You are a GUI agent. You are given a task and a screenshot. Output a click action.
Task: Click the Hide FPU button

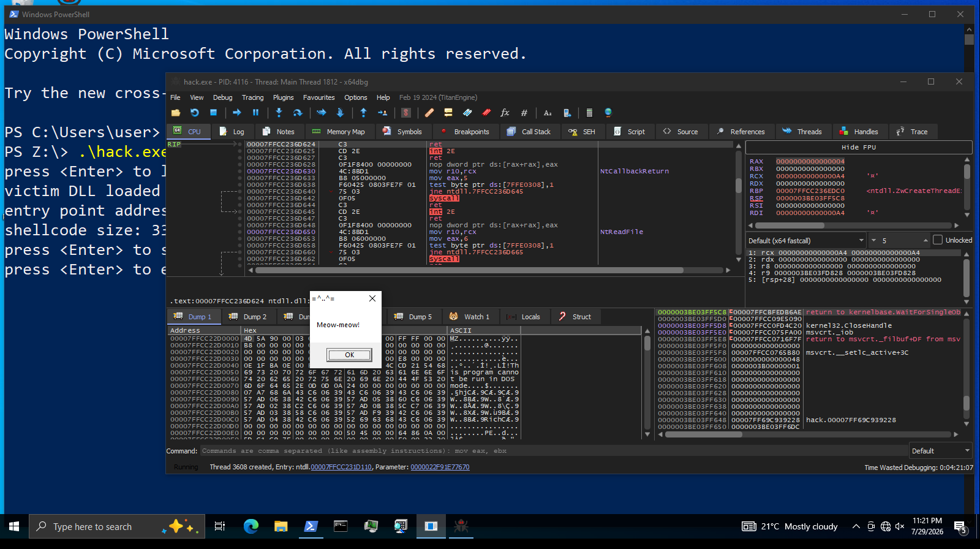[859, 147]
